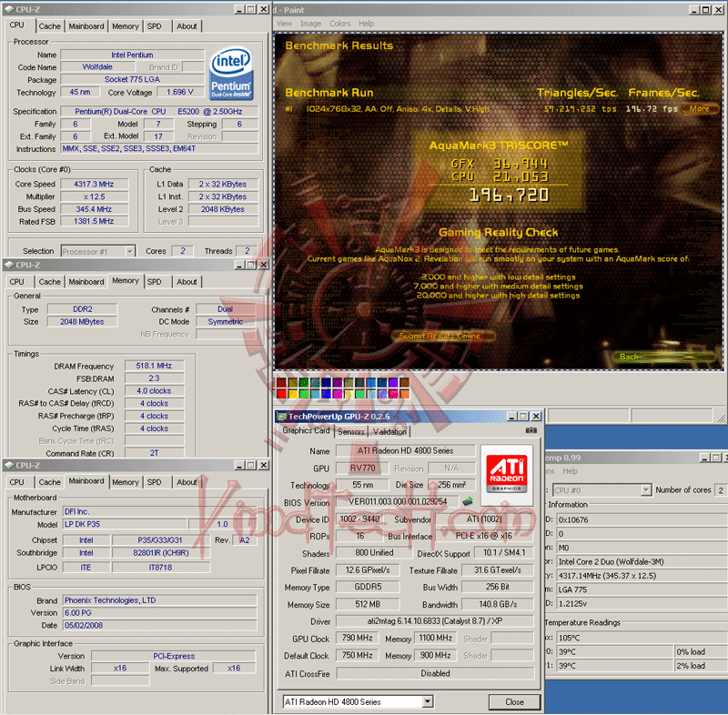Open Mainboard tab in the Processor CPU-Z window
The width and height of the screenshot is (728, 715).
86,26
